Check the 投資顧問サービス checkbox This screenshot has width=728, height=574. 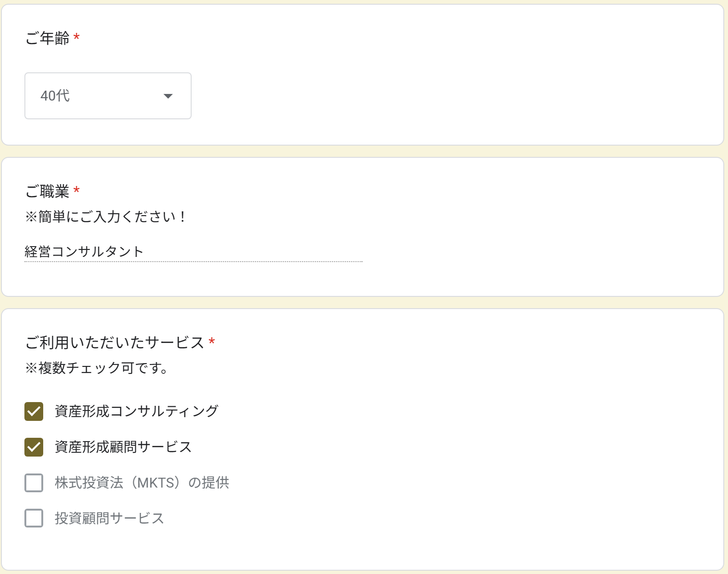34,519
